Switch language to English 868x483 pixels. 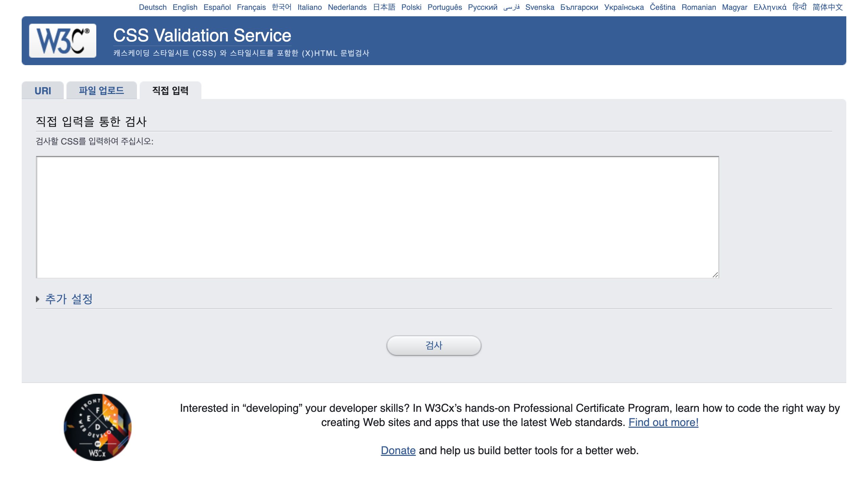[x=185, y=7]
